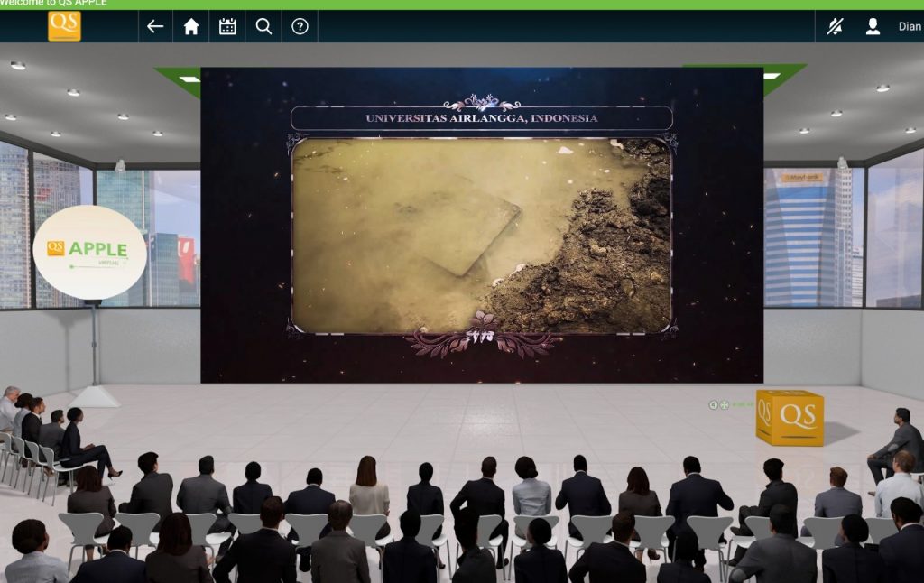The image size is (924, 583).
Task: Open the search magnifier icon
Action: (x=263, y=26)
